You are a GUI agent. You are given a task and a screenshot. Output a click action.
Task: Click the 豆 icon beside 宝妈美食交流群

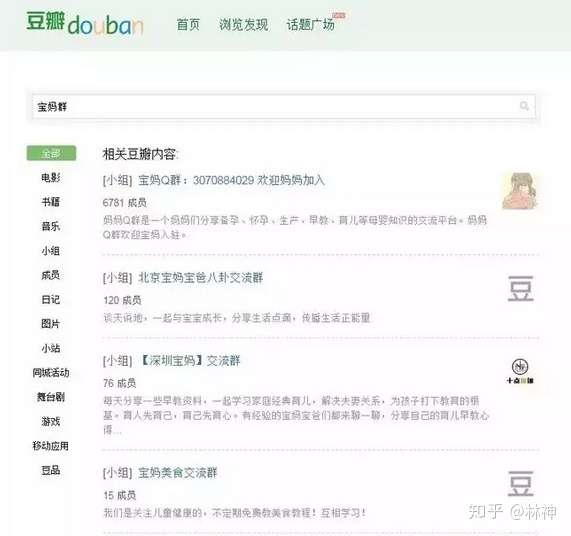point(521,483)
